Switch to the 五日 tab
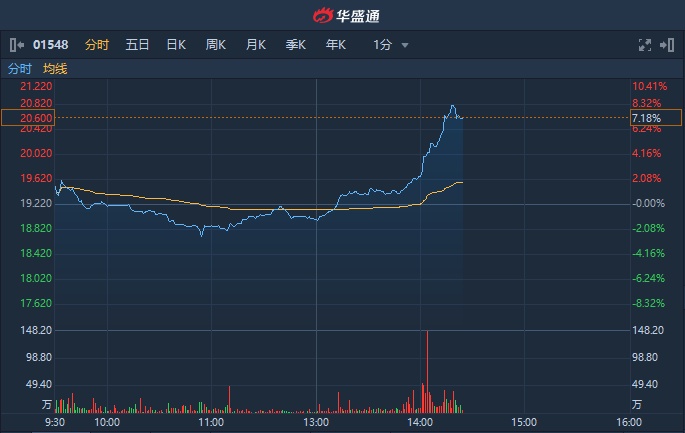685x433 pixels. pyautogui.click(x=137, y=45)
